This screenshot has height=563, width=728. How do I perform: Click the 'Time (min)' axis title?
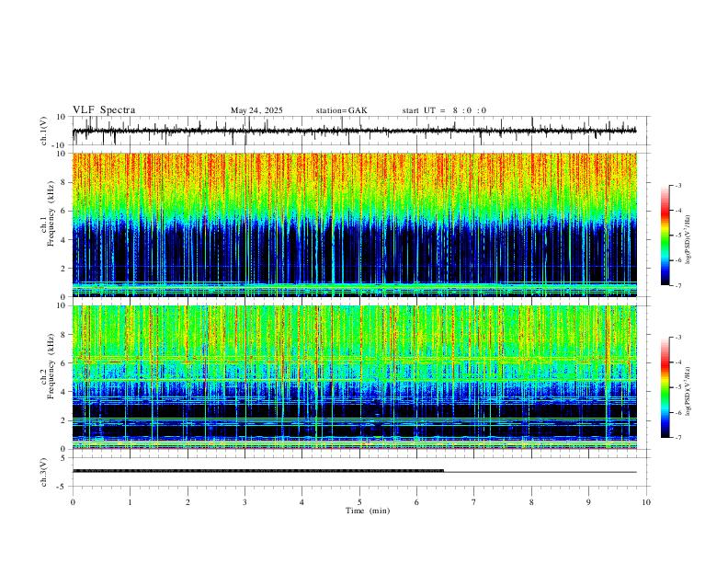[x=368, y=511]
